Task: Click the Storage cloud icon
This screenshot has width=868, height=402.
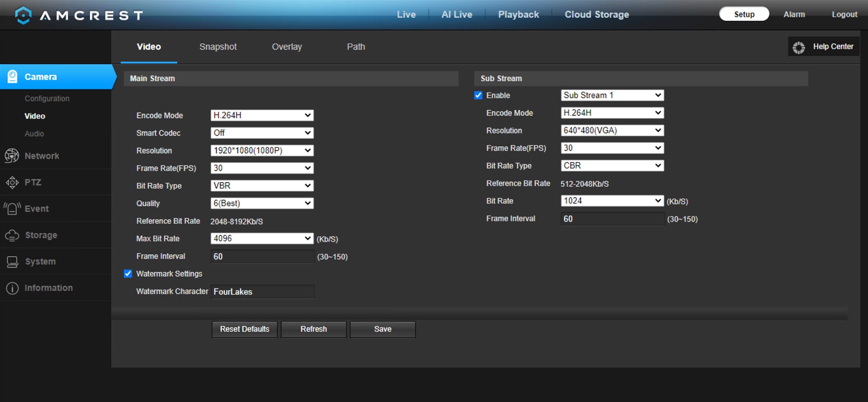Action: [x=12, y=235]
